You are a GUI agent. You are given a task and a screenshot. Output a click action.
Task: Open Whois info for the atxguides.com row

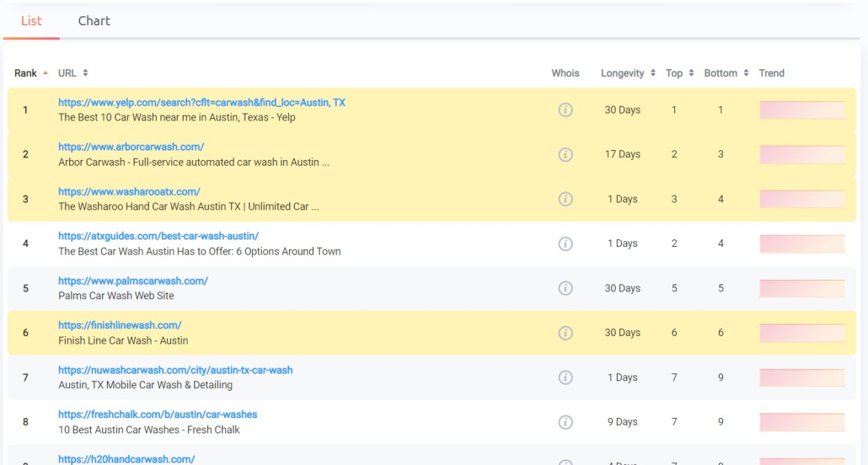click(565, 243)
